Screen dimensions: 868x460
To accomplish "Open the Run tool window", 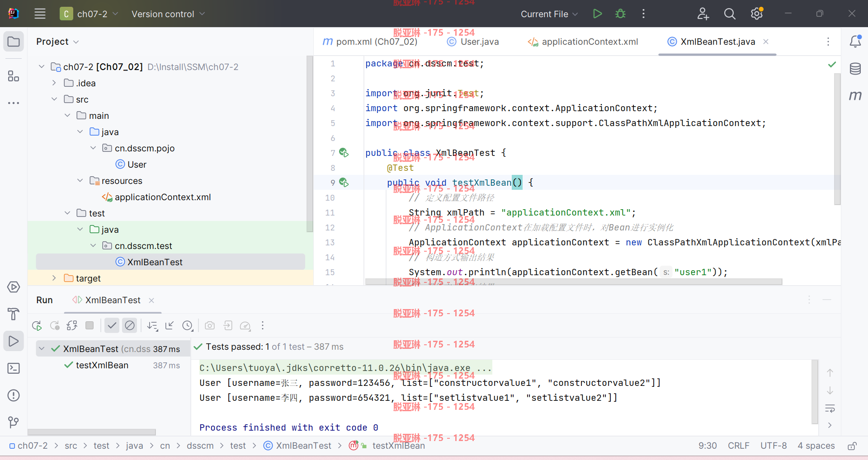I will click(14, 341).
